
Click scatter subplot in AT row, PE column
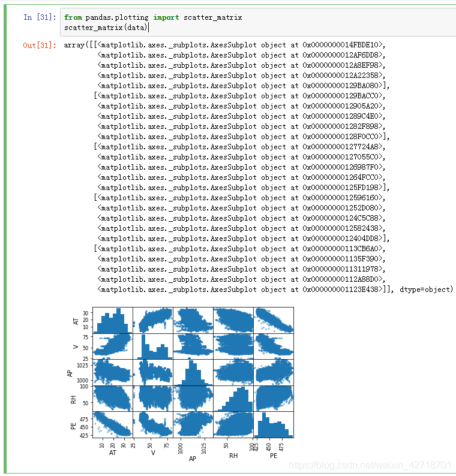point(274,320)
